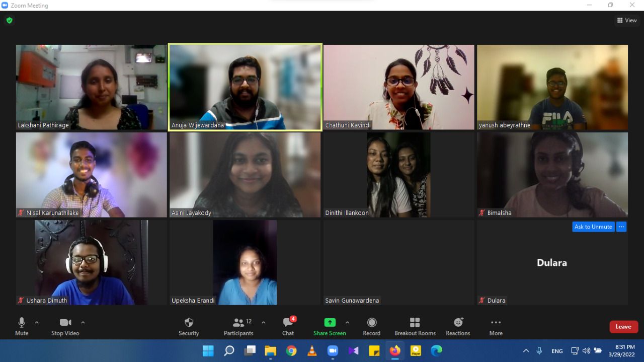Expand audio options arrow beside Mute
644x362 pixels.
[37, 322]
